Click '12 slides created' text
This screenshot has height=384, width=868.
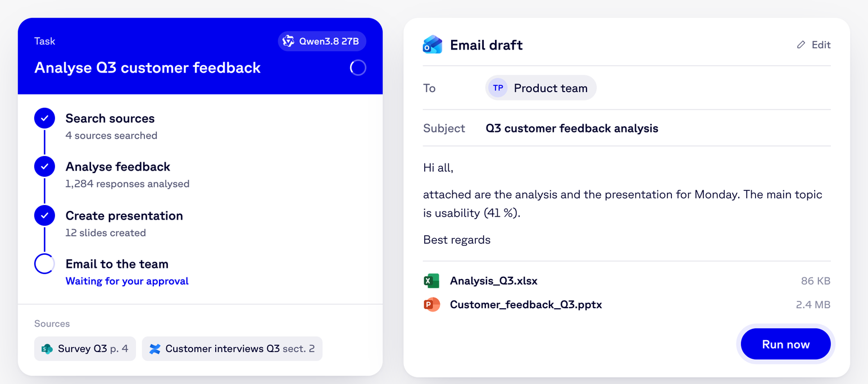[106, 232]
